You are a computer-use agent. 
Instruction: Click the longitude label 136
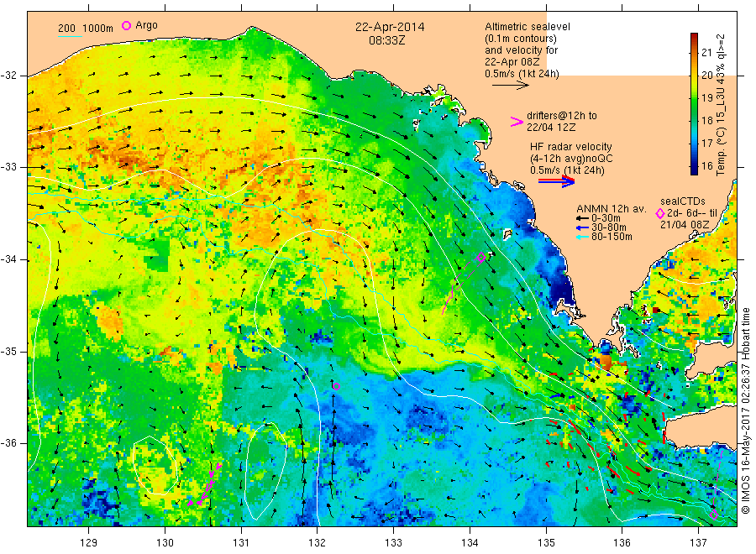[622, 543]
